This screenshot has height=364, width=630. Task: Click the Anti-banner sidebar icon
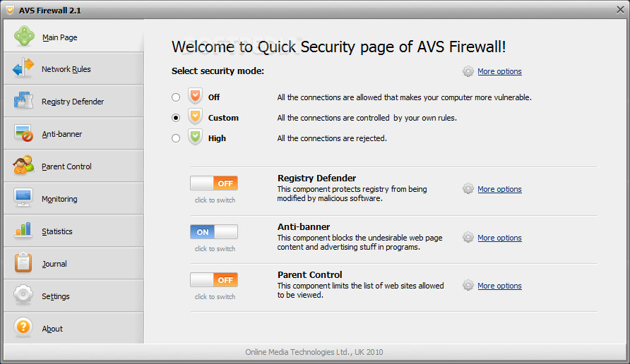tap(23, 133)
